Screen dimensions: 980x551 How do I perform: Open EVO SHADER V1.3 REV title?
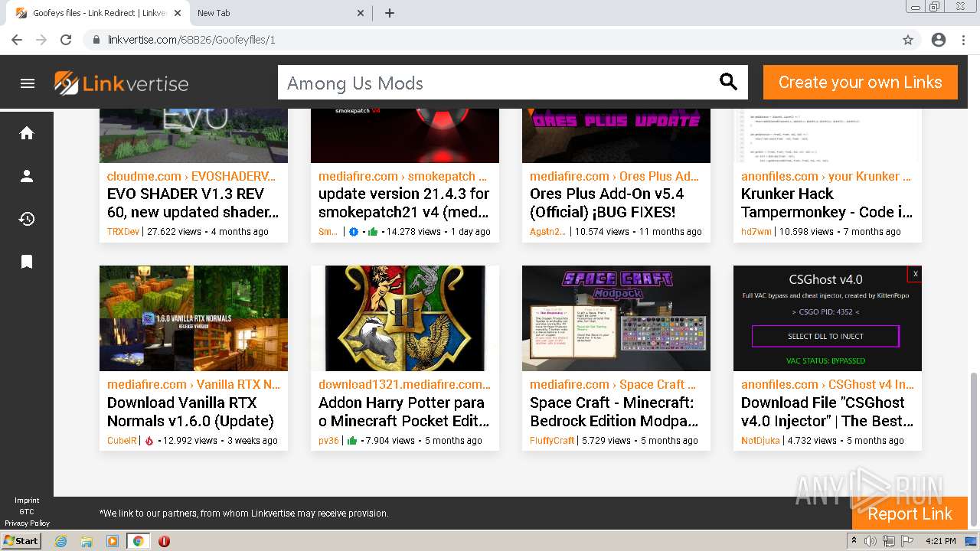(193, 203)
